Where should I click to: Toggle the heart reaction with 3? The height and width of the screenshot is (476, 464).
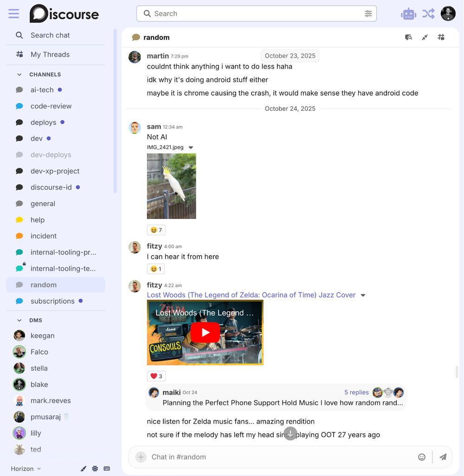click(x=156, y=376)
